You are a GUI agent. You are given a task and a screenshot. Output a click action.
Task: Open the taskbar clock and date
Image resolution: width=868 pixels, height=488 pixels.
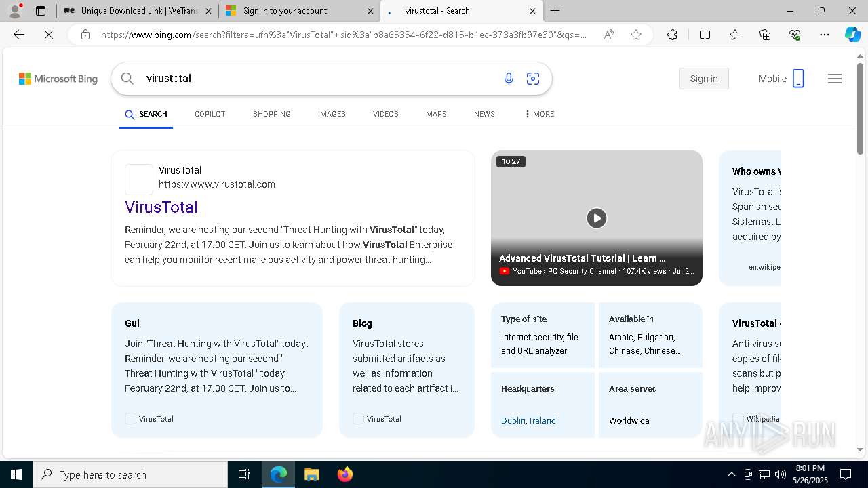click(809, 474)
